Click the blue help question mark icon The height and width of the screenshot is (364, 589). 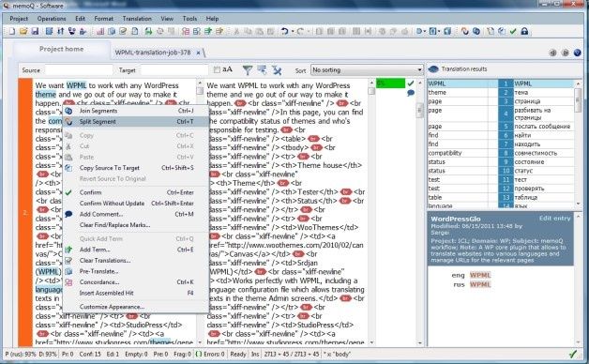[x=578, y=53]
